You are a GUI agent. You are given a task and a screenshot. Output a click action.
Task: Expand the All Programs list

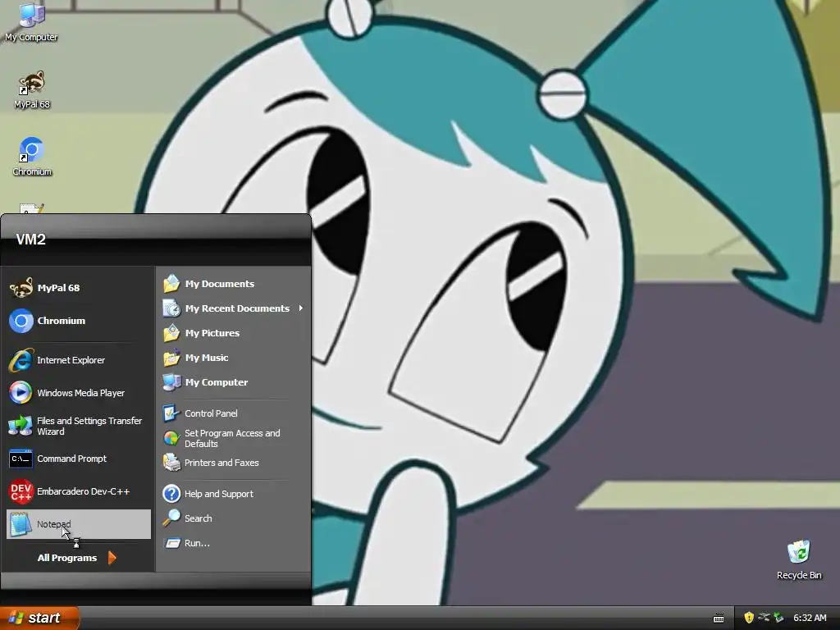[x=76, y=558]
